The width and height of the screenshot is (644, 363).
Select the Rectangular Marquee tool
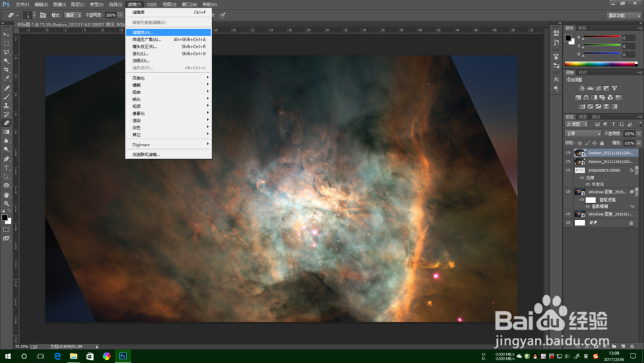6,43
